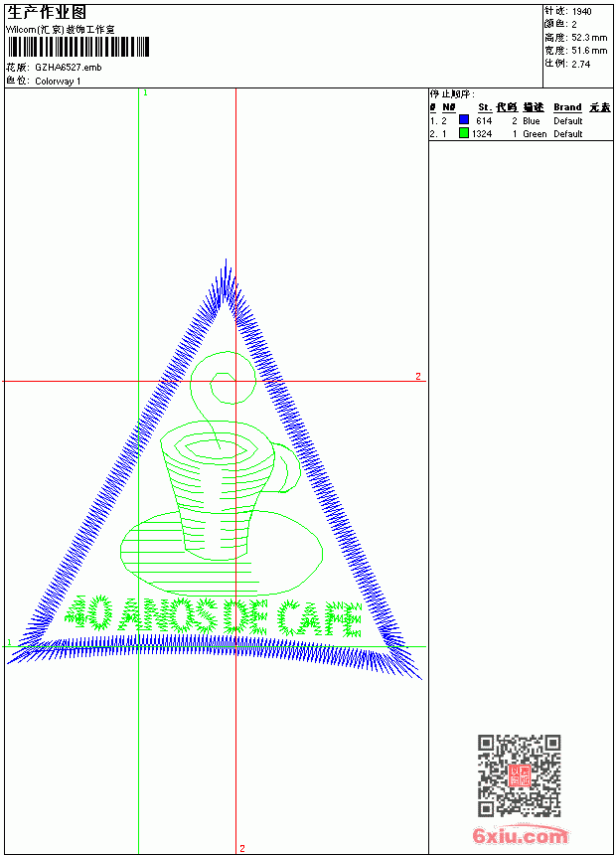Viewport: 616px width, 855px height.
Task: Click the Brand column header
Action: click(x=567, y=107)
